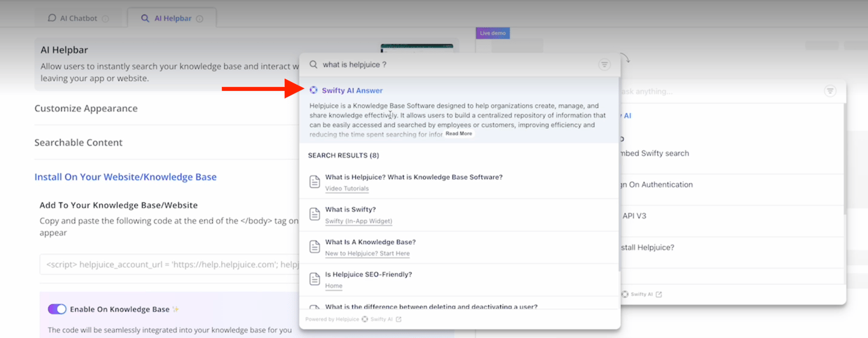Open 'API V3' item in background widget
Screen dimensions: 868x338
pos(634,216)
